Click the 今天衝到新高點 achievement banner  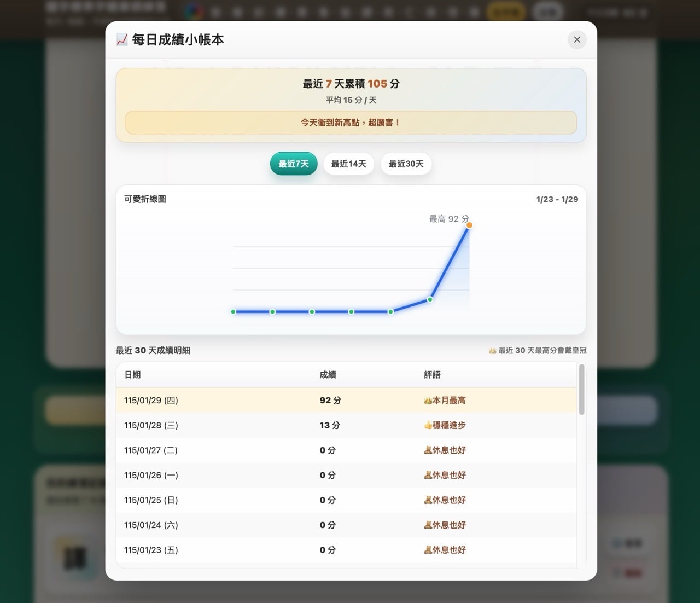(x=351, y=123)
